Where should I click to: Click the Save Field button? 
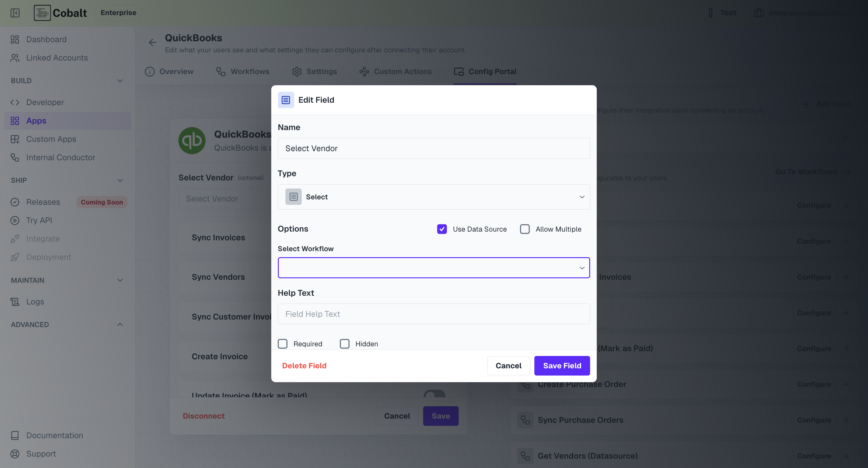pyautogui.click(x=562, y=366)
